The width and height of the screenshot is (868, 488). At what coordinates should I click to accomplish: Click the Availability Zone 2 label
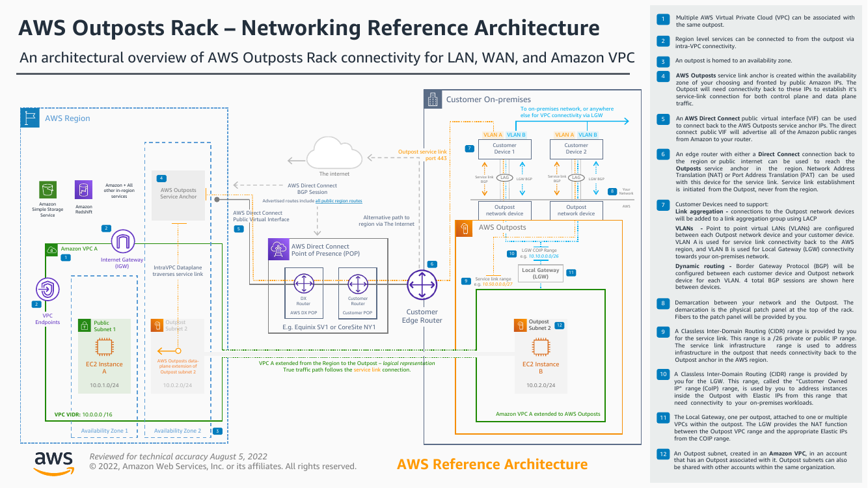point(178,431)
